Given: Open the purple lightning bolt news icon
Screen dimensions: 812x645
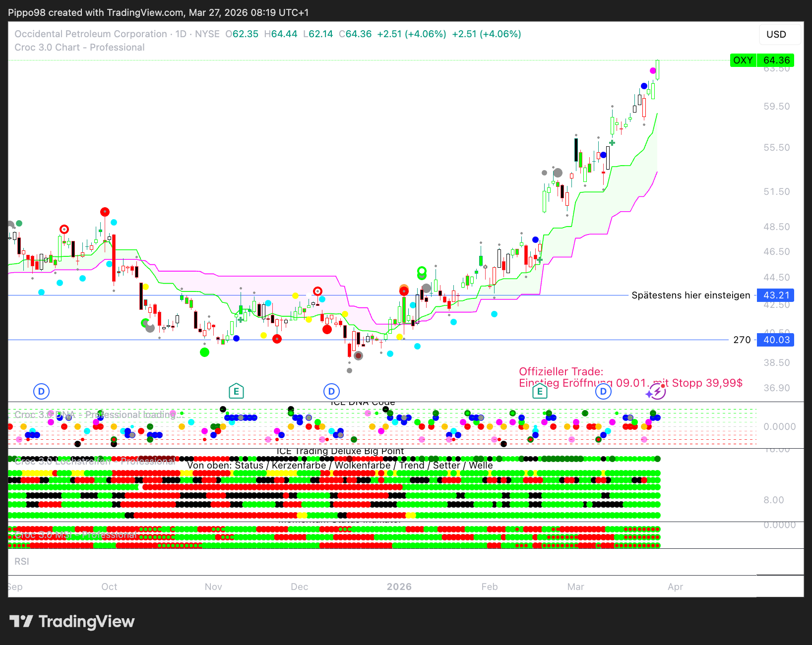Looking at the screenshot, I should (657, 392).
